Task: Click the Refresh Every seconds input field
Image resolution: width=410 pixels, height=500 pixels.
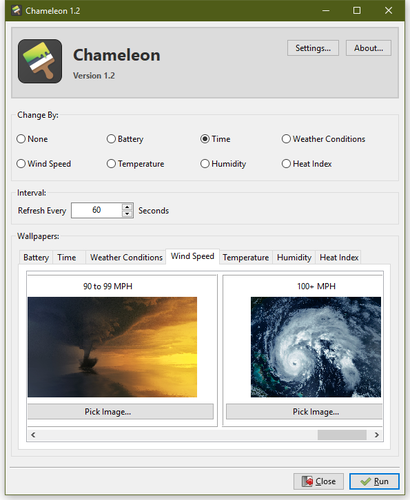Action: coord(97,210)
